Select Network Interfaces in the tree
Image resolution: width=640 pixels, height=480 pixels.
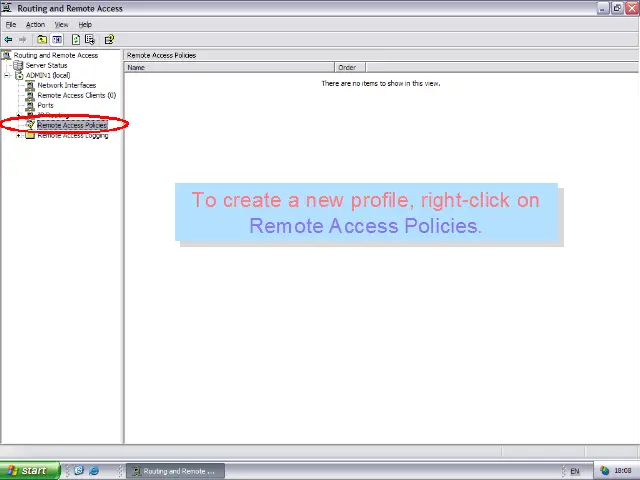pyautogui.click(x=67, y=85)
